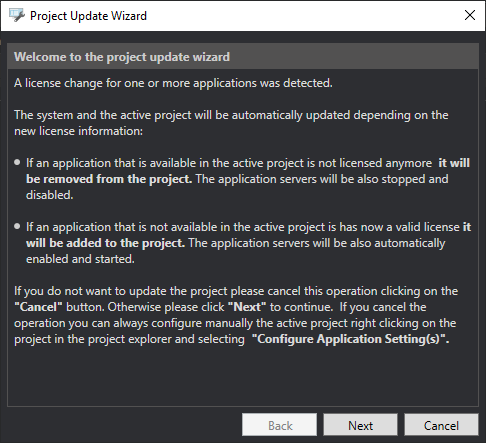Click the first bullet point dot
This screenshot has width=486, height=443.
click(x=17, y=163)
